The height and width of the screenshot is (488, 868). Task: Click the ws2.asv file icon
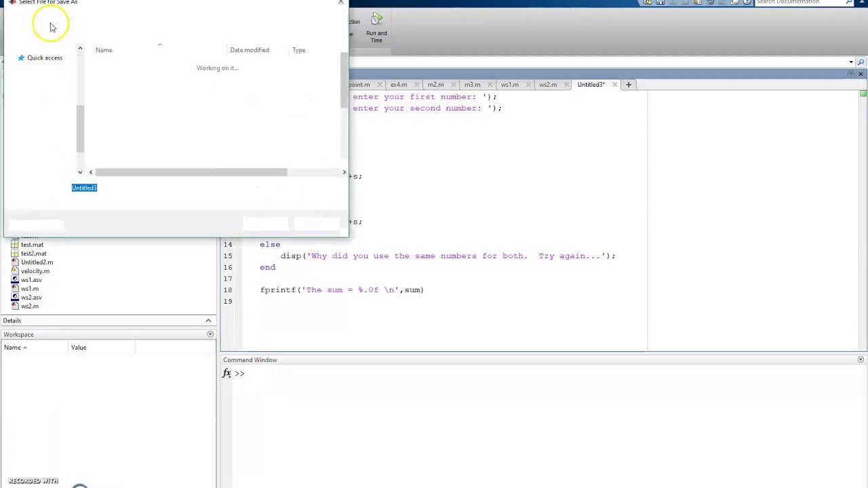pos(15,298)
